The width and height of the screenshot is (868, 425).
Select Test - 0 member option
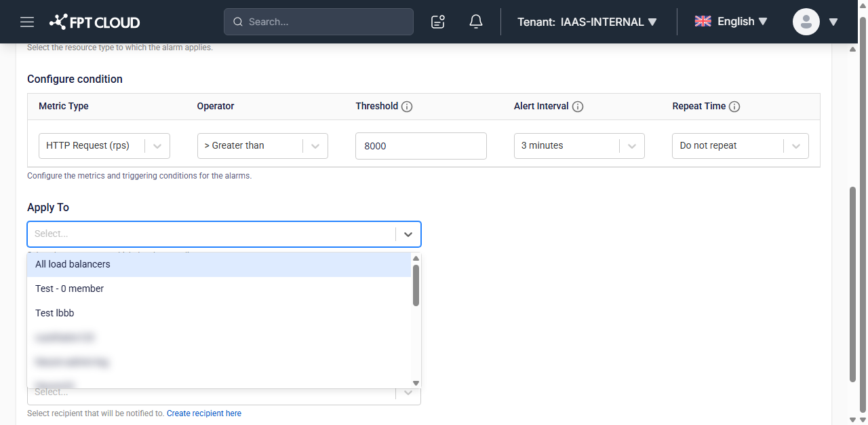219,289
